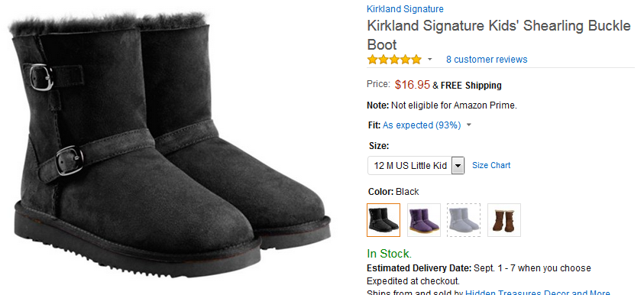Image resolution: width=644 pixels, height=295 pixels.
Task: Open the 8 customer reviews link
Action: pos(487,60)
